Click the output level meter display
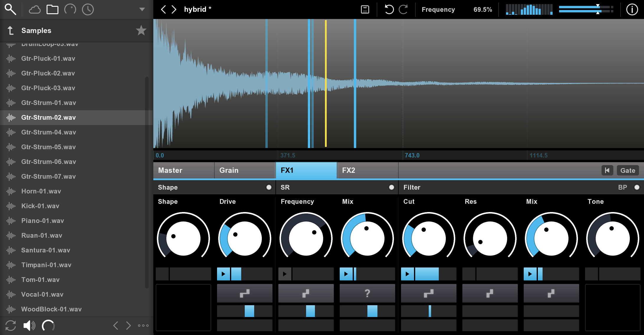Viewport: 644px width, 335px height. (529, 9)
